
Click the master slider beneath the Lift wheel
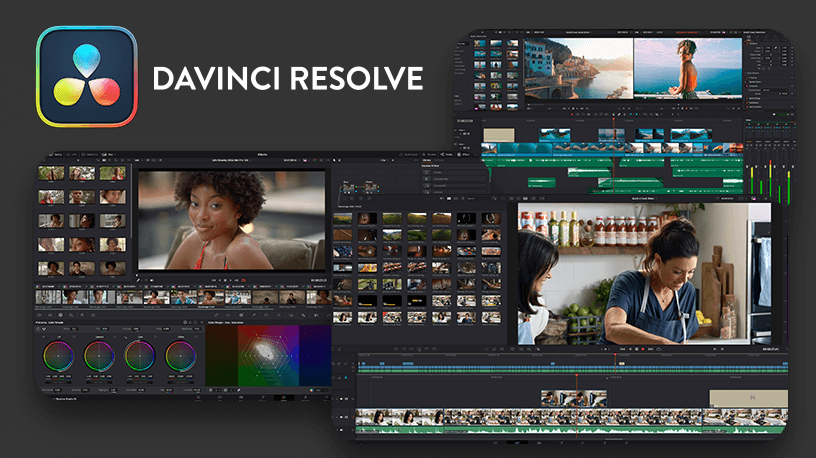(x=58, y=382)
